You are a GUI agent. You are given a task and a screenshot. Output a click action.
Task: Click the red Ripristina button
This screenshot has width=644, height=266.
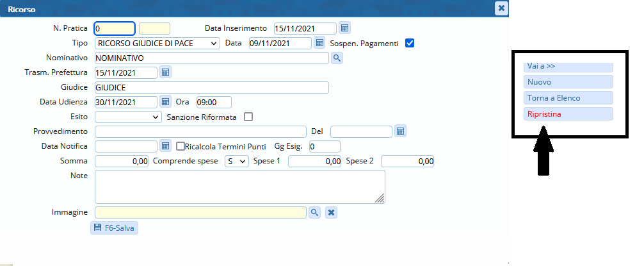coord(568,114)
